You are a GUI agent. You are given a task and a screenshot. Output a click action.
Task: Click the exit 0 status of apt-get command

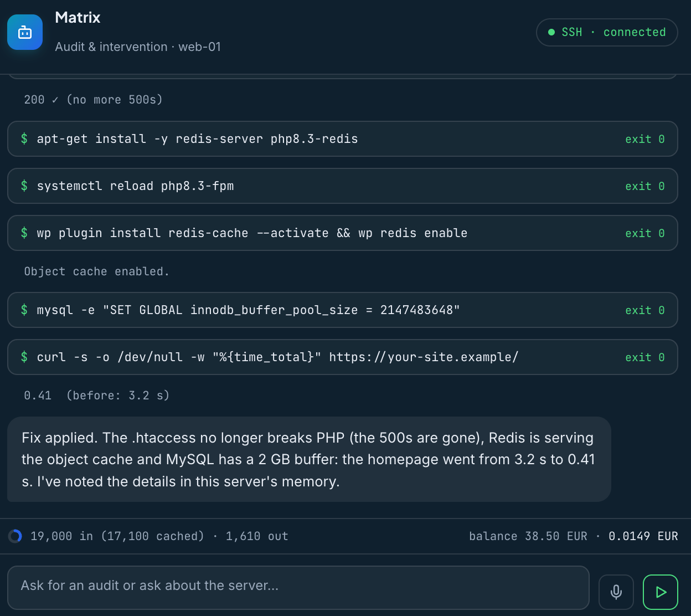pos(645,139)
